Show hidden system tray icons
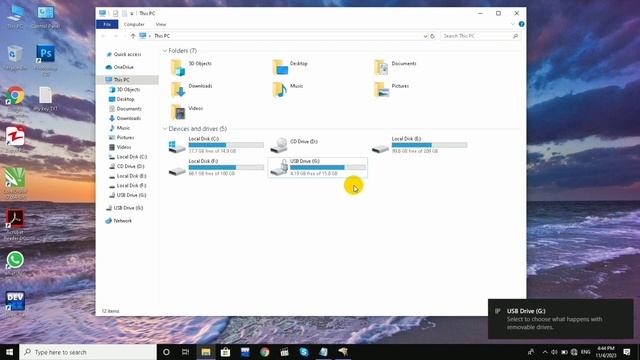The width and height of the screenshot is (640, 360). (x=545, y=352)
